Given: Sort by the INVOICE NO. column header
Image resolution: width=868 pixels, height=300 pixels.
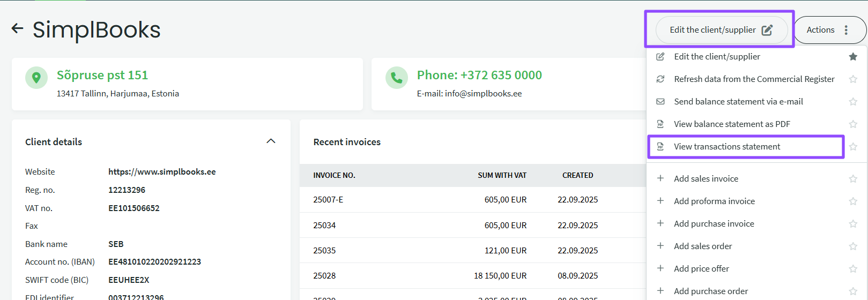Looking at the screenshot, I should (x=334, y=176).
